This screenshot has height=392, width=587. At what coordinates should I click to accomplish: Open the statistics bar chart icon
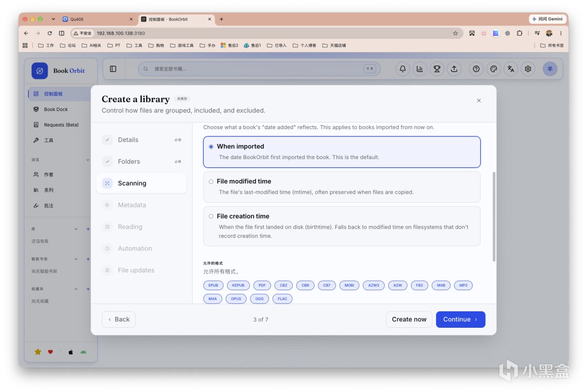pos(420,69)
